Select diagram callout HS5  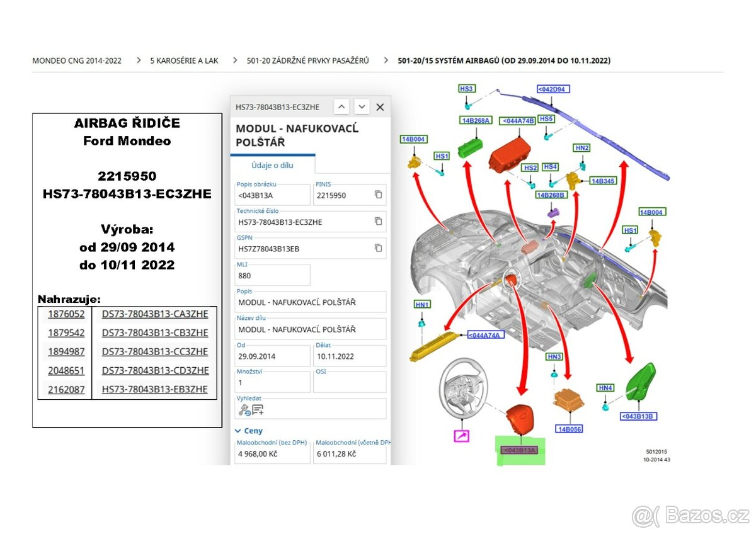[x=547, y=118]
